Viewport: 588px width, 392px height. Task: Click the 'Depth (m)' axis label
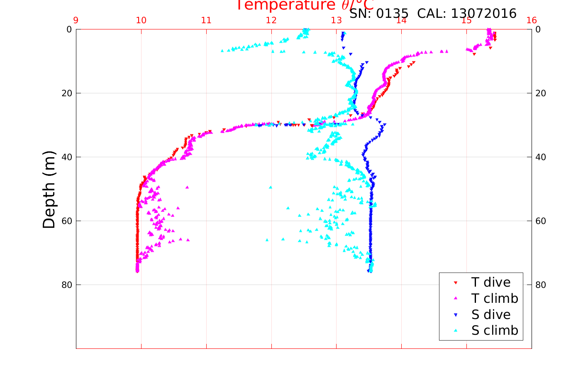coord(49,190)
